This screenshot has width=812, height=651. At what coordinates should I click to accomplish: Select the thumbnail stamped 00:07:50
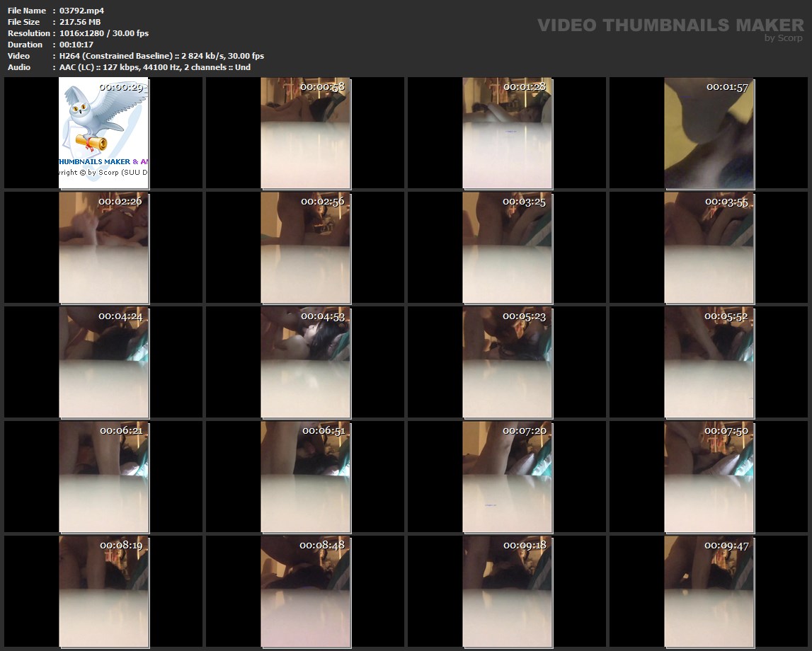[x=709, y=477]
